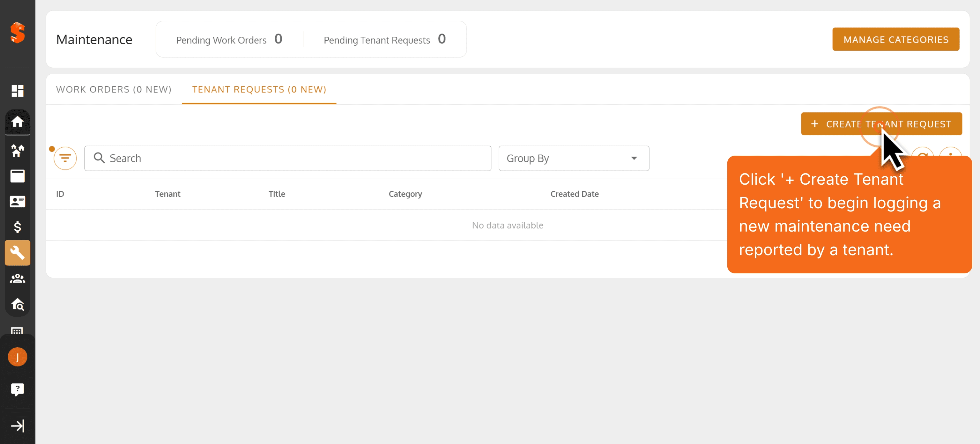Sort by Title column header
Image resolution: width=980 pixels, height=444 pixels.
(277, 194)
